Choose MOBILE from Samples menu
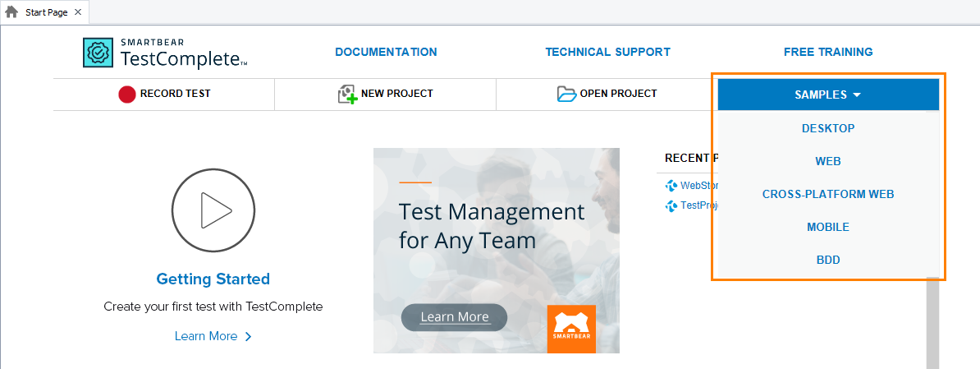Viewport: 980px width, 369px height. point(828,227)
